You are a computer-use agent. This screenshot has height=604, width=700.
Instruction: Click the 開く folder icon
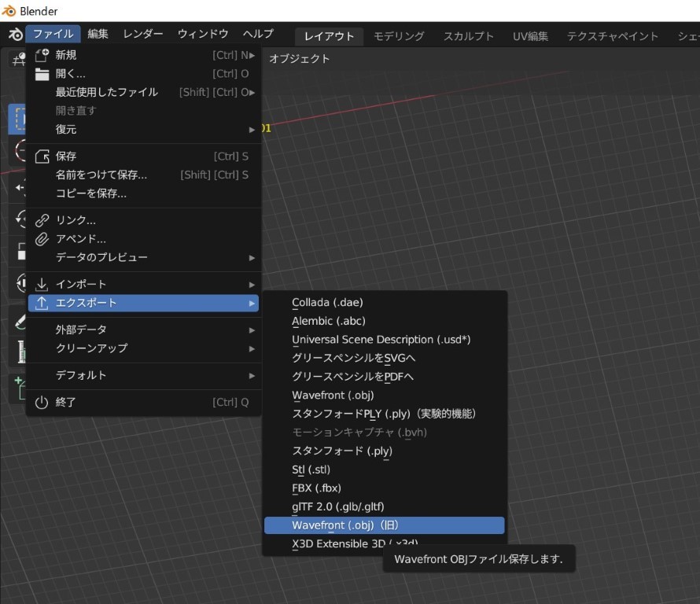point(42,74)
